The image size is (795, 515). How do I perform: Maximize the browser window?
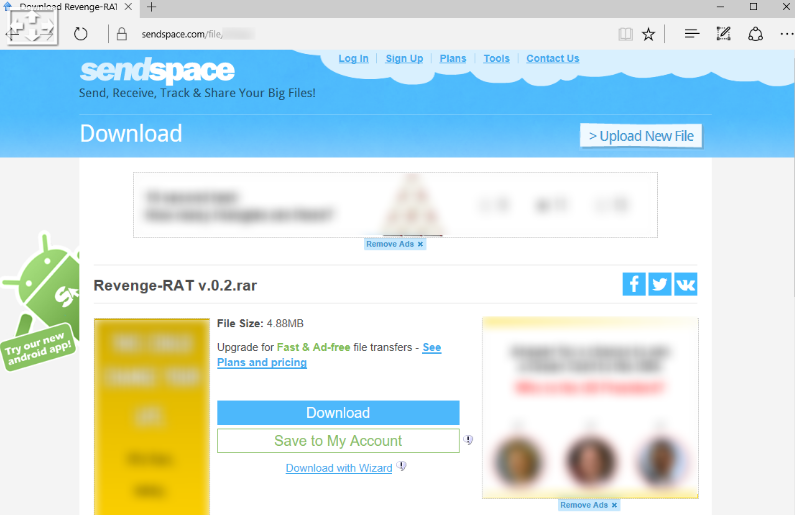(x=753, y=7)
